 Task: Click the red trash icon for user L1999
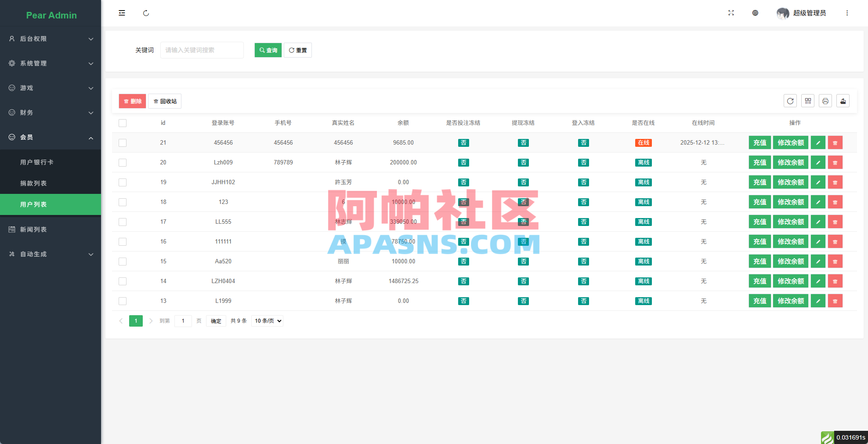tap(835, 301)
